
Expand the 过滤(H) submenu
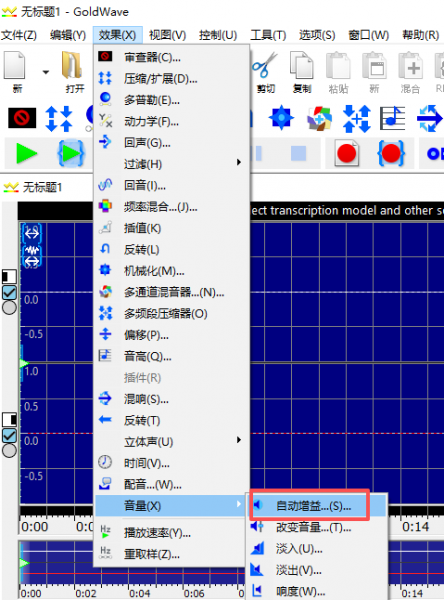pyautogui.click(x=171, y=164)
